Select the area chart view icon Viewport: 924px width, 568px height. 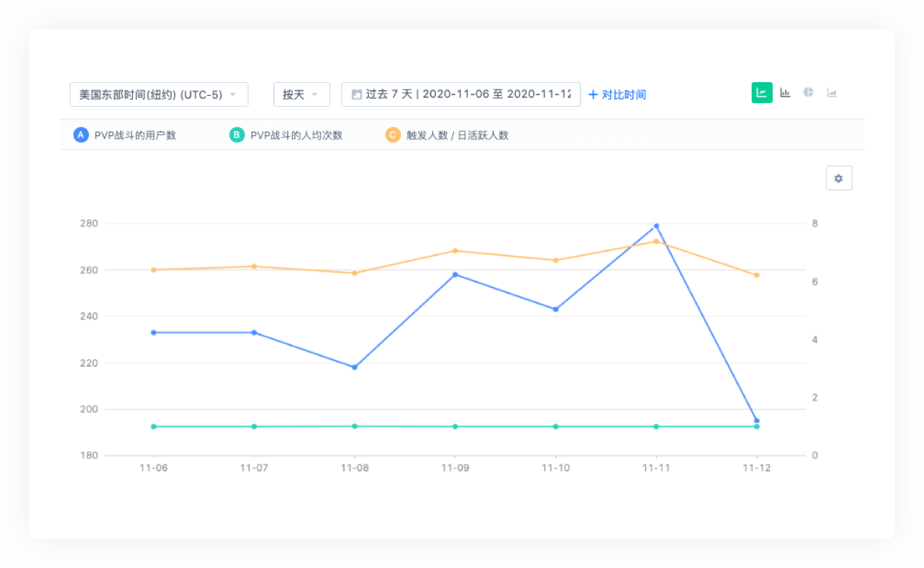point(832,92)
